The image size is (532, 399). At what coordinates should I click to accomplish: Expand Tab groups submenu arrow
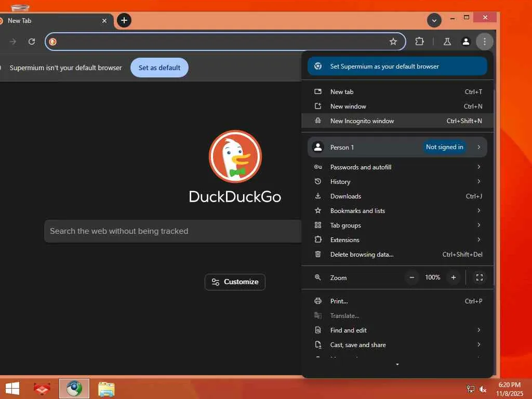[x=478, y=224]
